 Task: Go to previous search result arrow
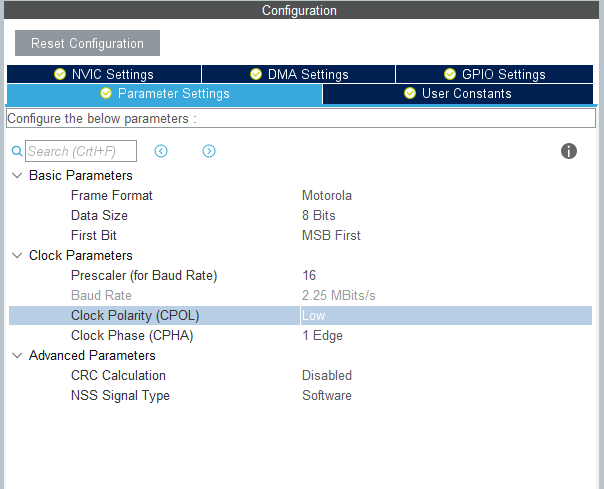[x=161, y=151]
